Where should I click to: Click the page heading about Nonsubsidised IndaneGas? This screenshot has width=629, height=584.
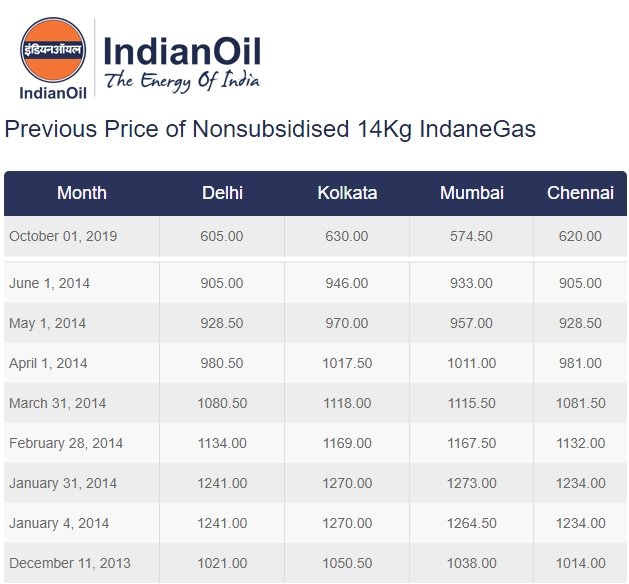(270, 129)
